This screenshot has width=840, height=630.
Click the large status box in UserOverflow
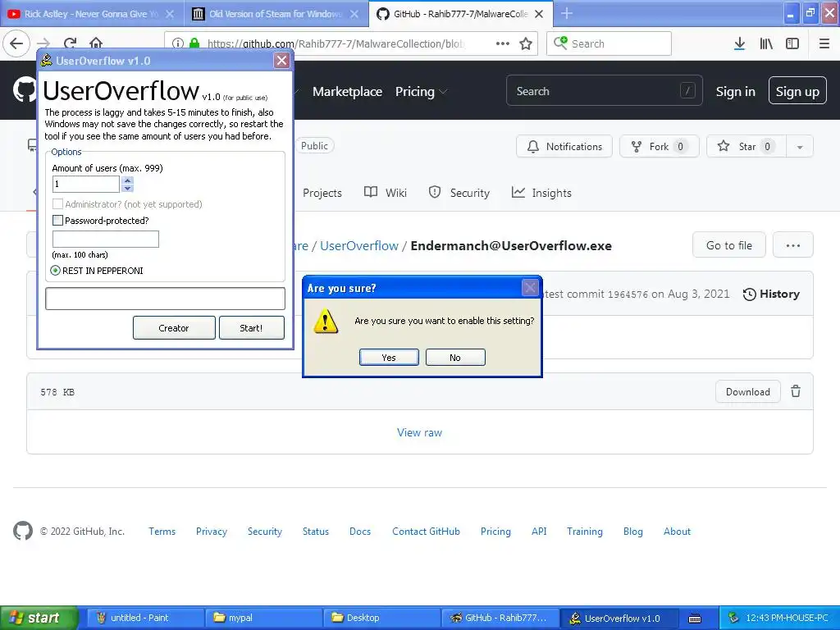point(165,299)
